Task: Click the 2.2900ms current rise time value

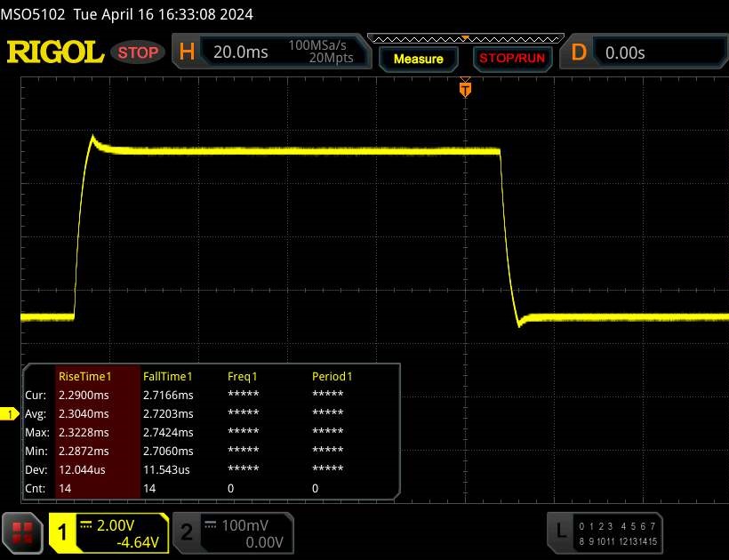Action: (x=84, y=395)
